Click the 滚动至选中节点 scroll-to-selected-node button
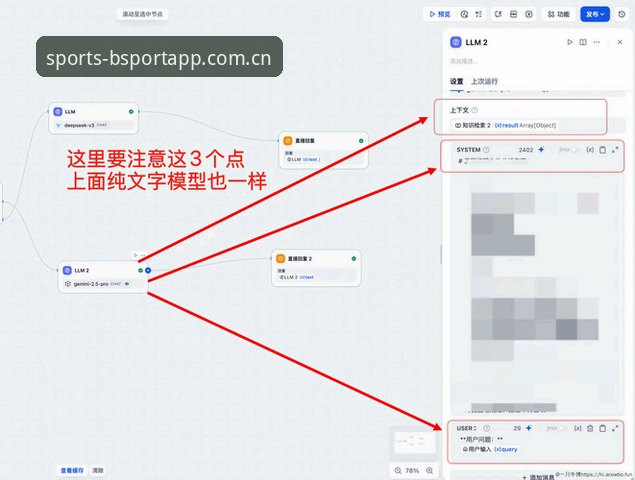635x480 pixels. [x=143, y=14]
